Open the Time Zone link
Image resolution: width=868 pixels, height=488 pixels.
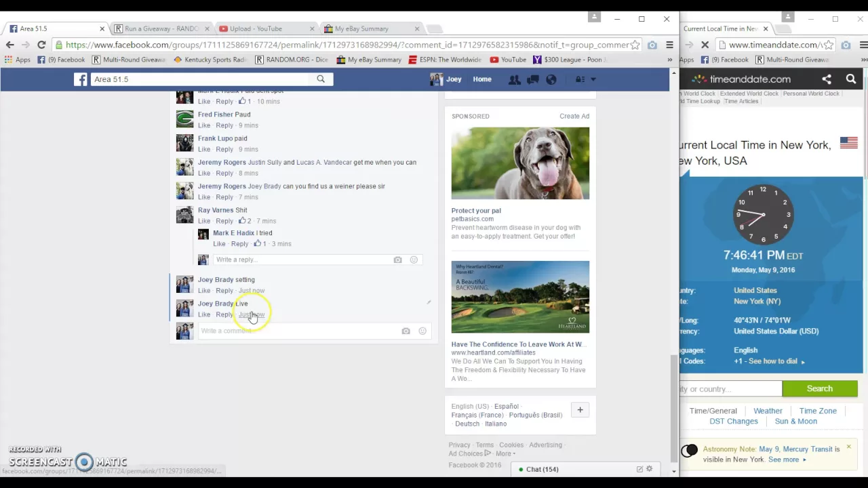point(818,411)
